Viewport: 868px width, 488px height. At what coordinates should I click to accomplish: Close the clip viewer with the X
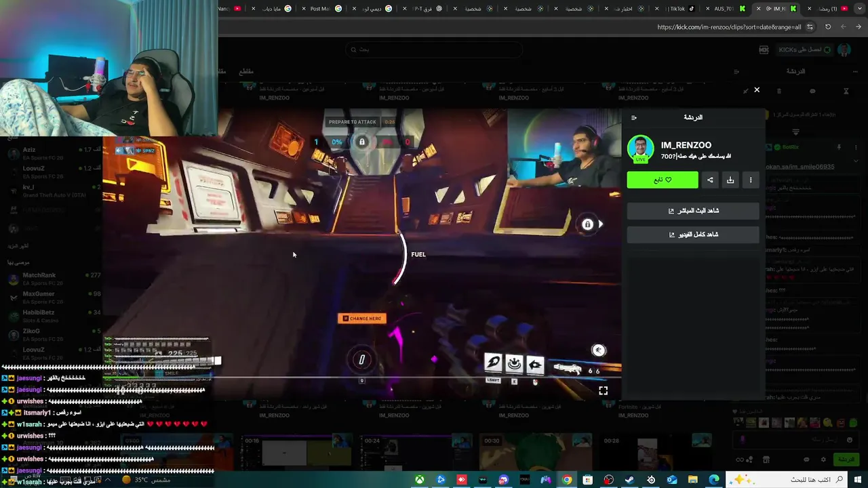757,90
